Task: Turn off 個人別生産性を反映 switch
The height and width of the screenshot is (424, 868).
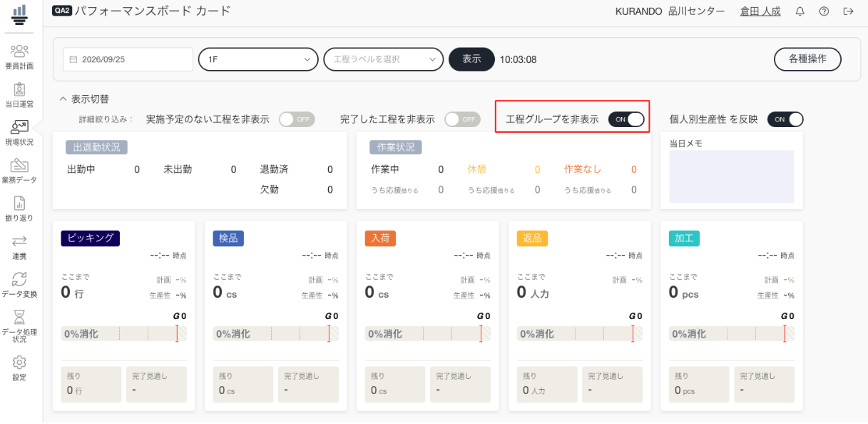Action: coord(785,119)
